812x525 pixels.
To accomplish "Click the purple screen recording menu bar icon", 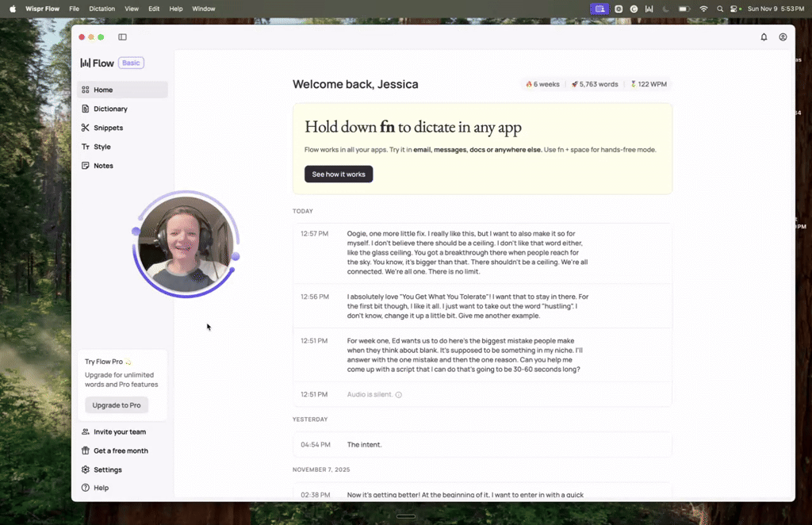I will pos(599,9).
